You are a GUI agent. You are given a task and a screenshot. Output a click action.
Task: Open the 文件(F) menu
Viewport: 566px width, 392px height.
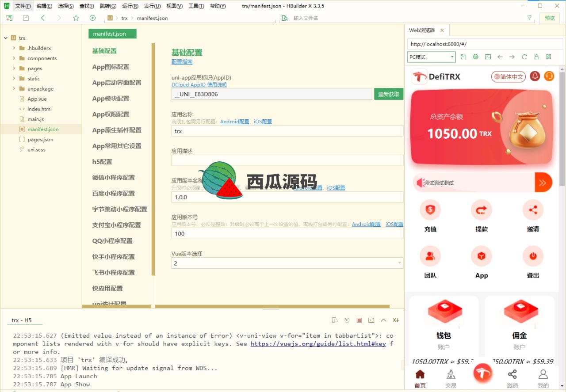(x=23, y=6)
